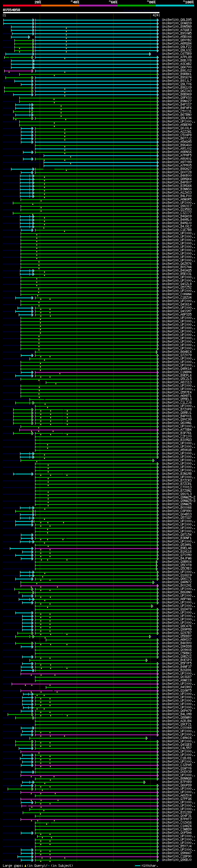Open hit UniRef100_B9N5N9

tap(176, 26)
